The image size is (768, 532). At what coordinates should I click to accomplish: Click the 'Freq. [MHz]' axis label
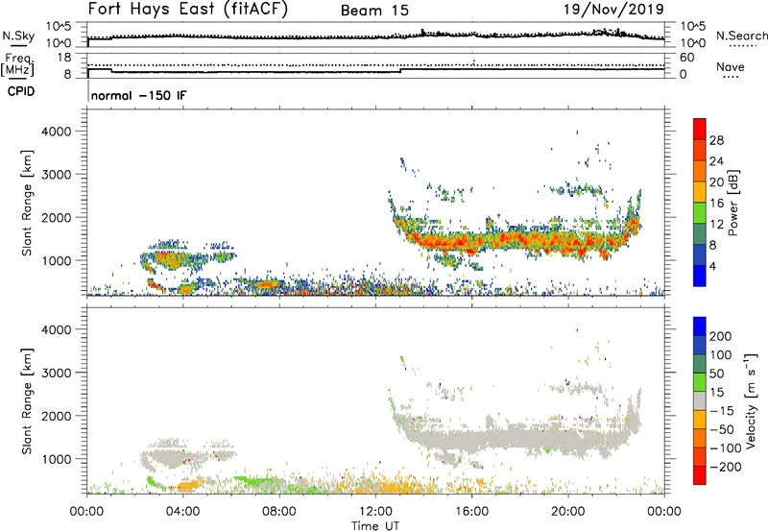18,64
